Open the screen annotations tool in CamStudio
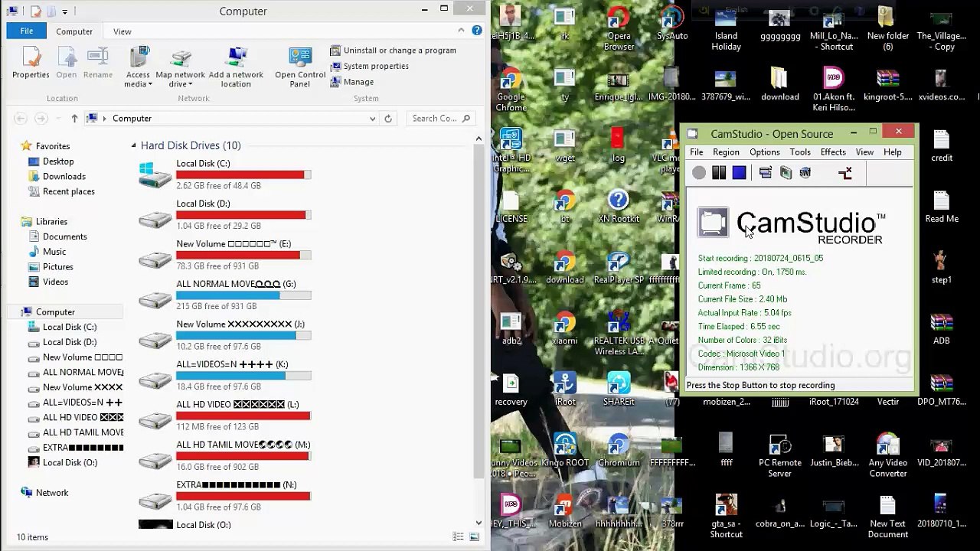 845,173
